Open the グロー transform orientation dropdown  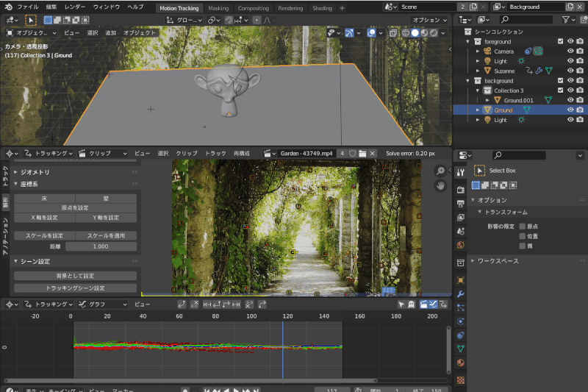coord(184,21)
